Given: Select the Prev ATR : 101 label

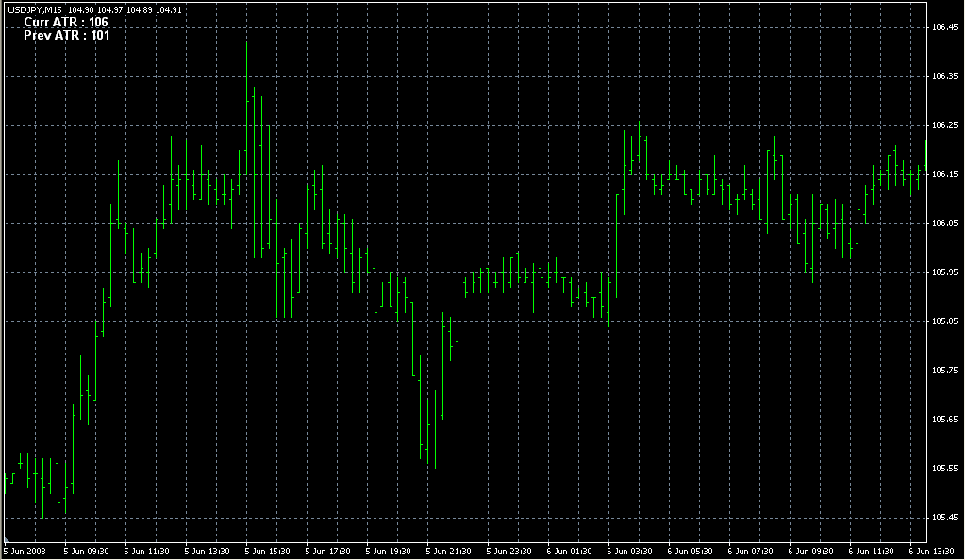Looking at the screenshot, I should click(x=67, y=36).
